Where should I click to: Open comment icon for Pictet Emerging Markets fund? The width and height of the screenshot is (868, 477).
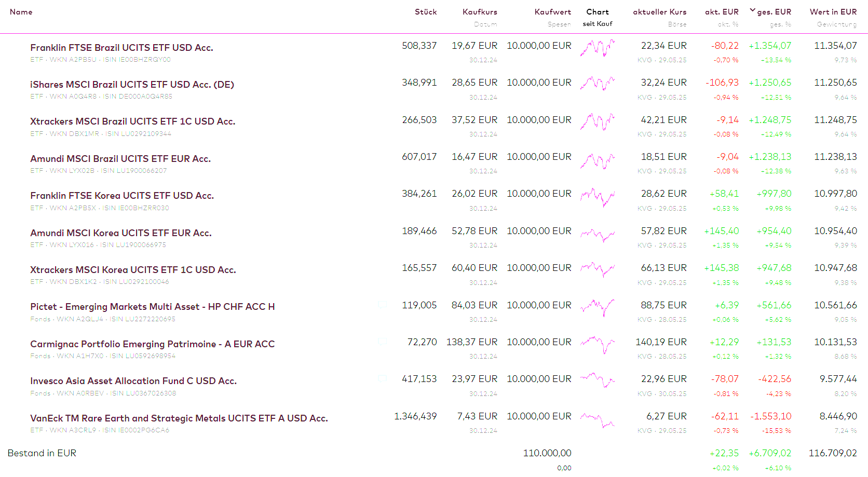383,305
